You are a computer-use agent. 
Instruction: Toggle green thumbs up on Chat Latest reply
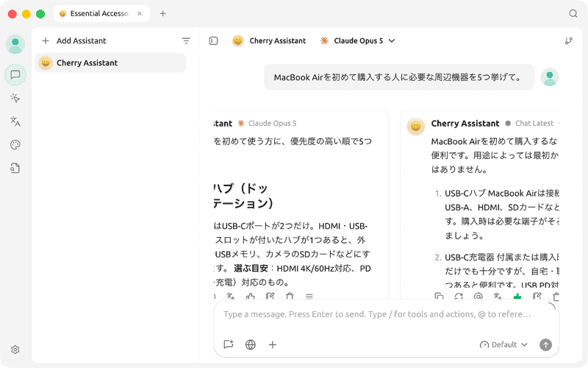click(x=517, y=297)
